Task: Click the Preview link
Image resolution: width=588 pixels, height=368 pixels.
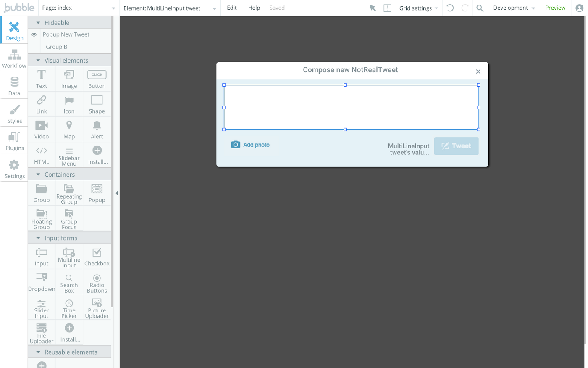Action: click(x=555, y=8)
